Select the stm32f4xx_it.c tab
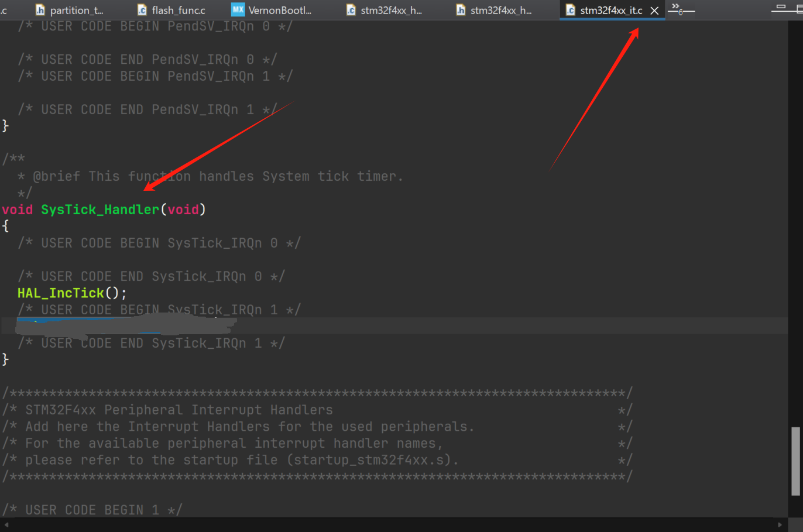This screenshot has height=532, width=803. coord(611,10)
